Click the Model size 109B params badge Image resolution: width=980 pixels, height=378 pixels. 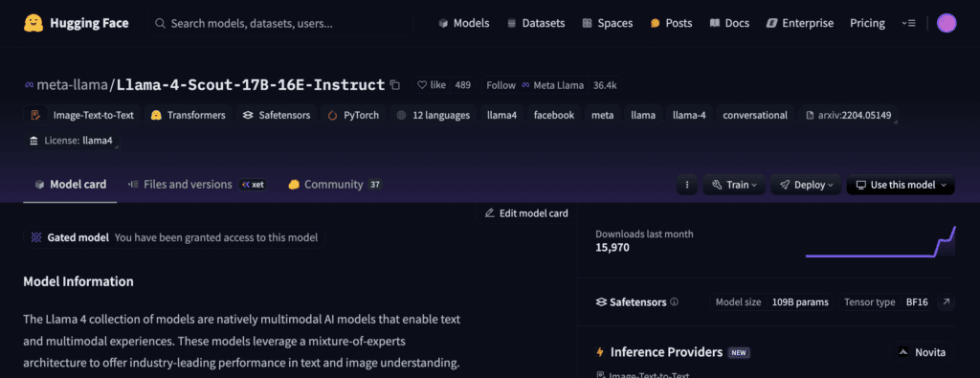coord(772,301)
